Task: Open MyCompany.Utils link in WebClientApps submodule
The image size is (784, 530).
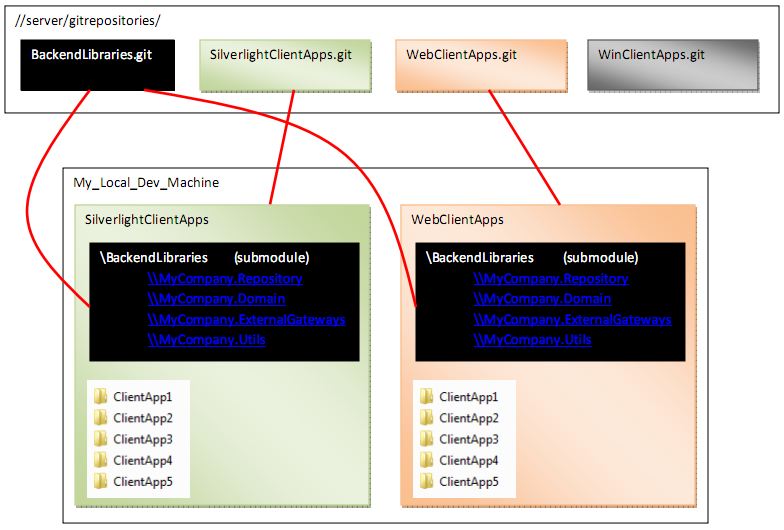Action: (x=532, y=340)
